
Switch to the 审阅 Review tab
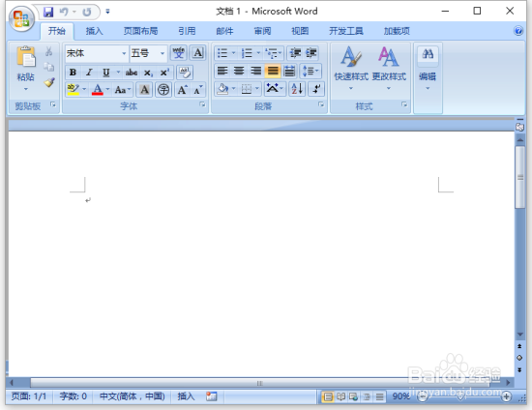click(x=262, y=31)
